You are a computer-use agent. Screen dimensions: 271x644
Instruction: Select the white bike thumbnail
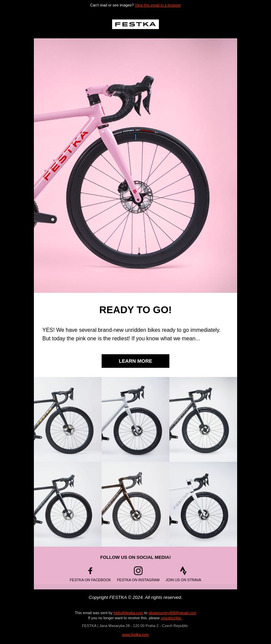click(203, 504)
